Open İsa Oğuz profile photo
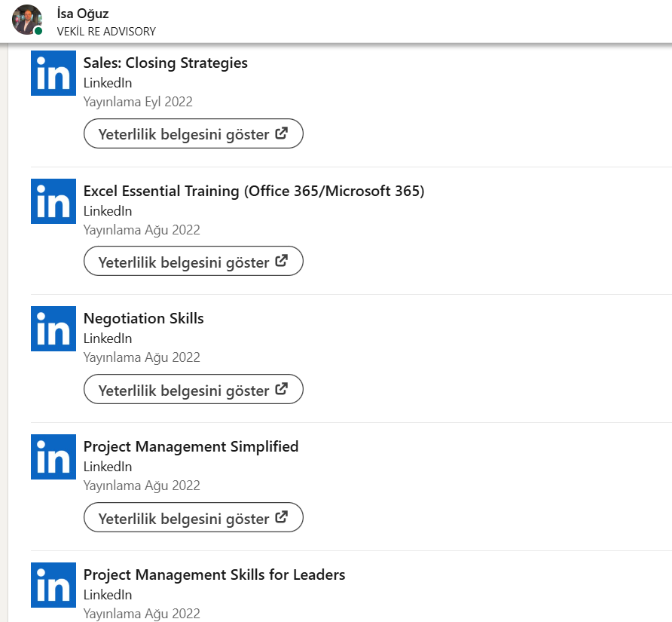 (x=27, y=20)
